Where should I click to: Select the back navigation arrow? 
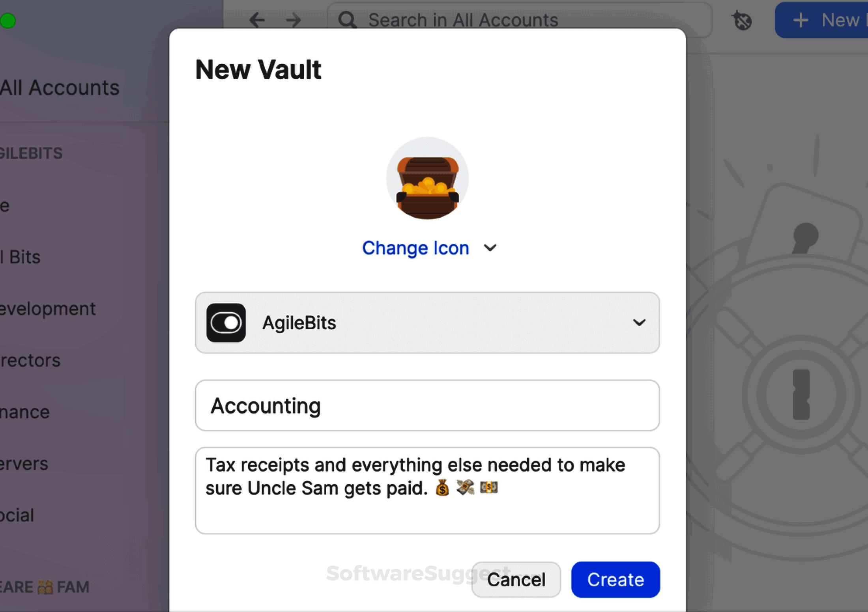point(256,20)
